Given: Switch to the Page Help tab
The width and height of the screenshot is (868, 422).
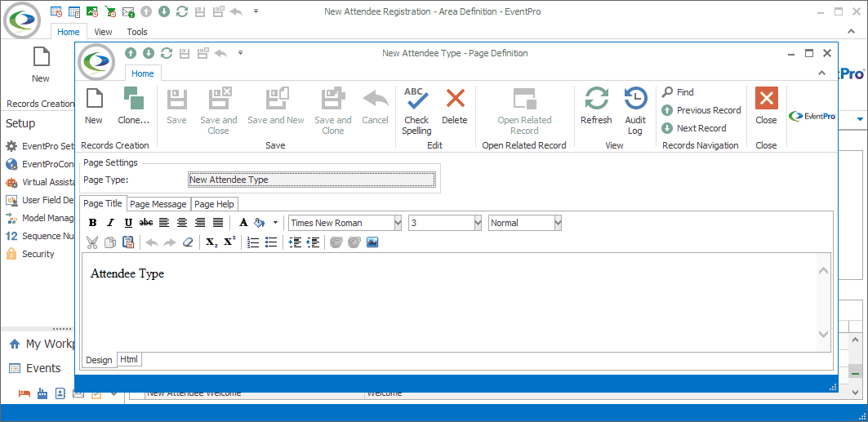Looking at the screenshot, I should 215,204.
